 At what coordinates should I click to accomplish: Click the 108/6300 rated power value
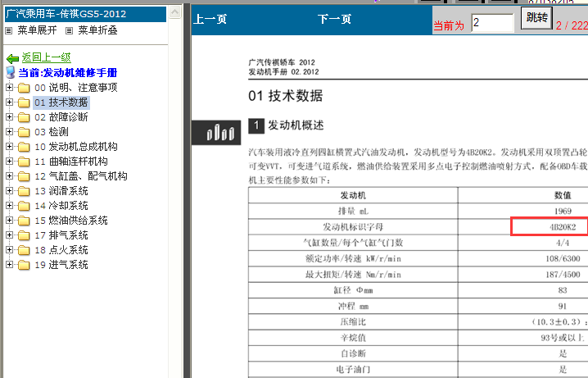point(563,258)
